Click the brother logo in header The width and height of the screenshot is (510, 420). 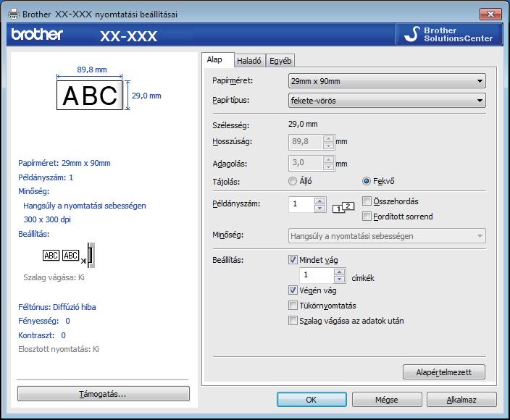coord(37,34)
